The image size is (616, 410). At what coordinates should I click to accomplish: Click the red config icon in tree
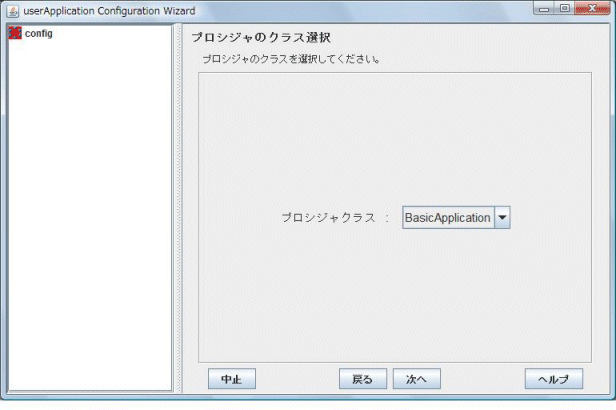click(x=15, y=33)
